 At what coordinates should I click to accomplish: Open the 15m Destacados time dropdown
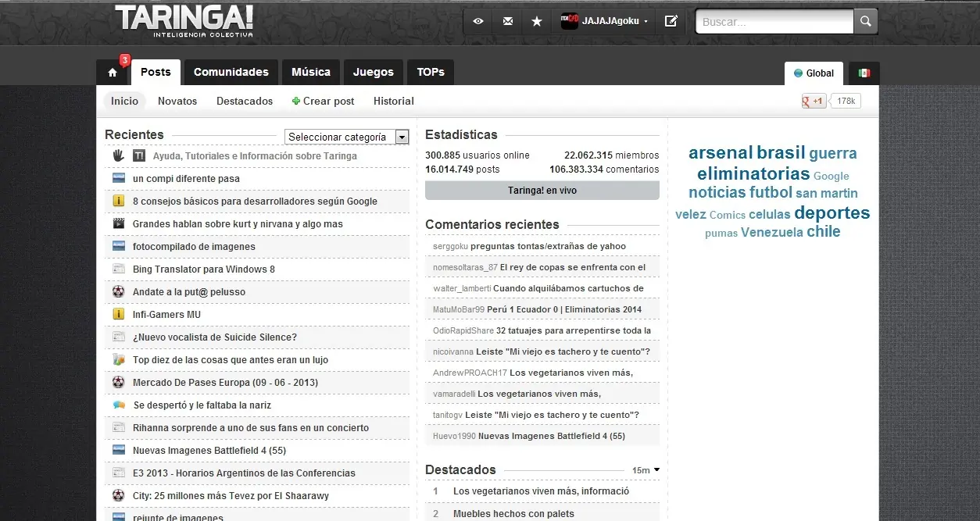coord(646,470)
